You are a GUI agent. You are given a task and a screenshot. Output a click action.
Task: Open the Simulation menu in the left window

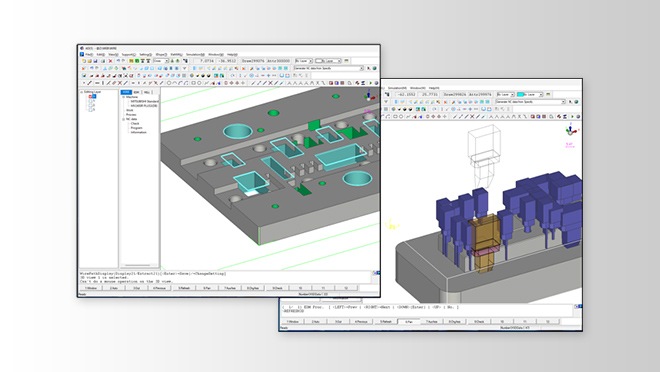click(x=195, y=55)
